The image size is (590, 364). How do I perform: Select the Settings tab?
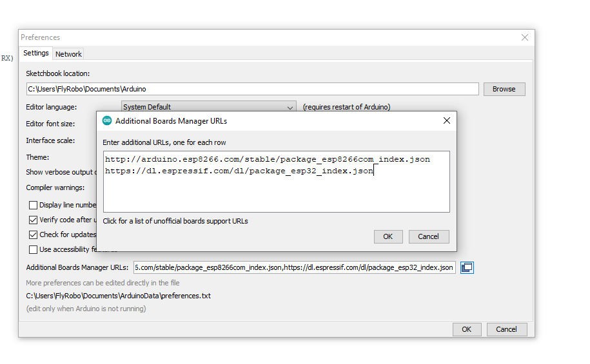36,53
